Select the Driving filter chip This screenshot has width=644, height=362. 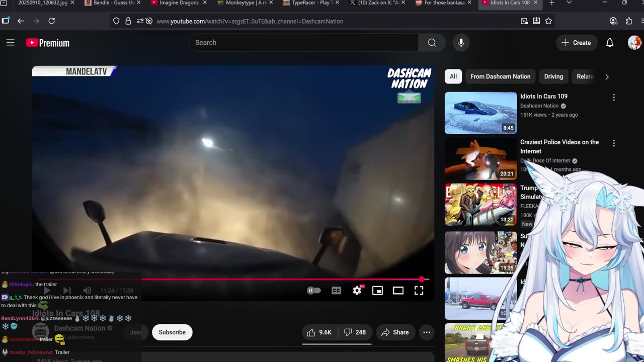pyautogui.click(x=553, y=76)
